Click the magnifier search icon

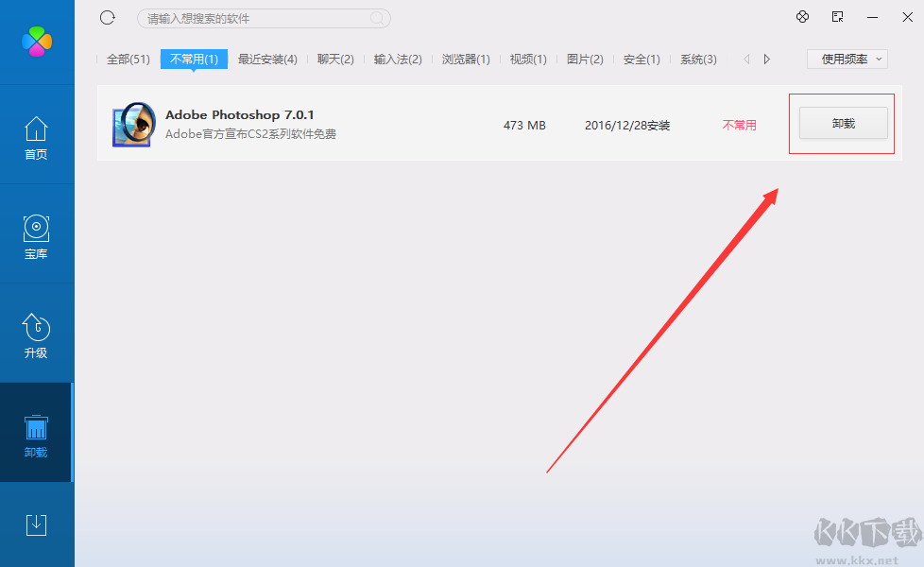tap(377, 18)
